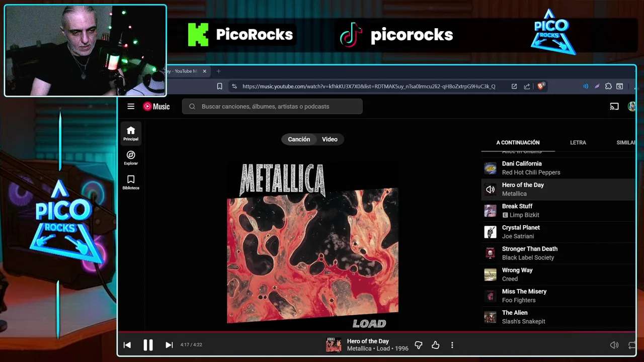Play Wrong Way from the queue
The image size is (644, 362).
point(558,275)
